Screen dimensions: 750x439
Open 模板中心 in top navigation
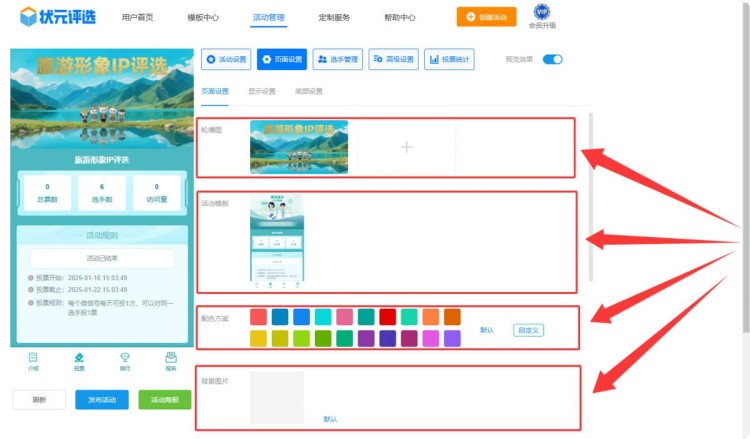[203, 18]
